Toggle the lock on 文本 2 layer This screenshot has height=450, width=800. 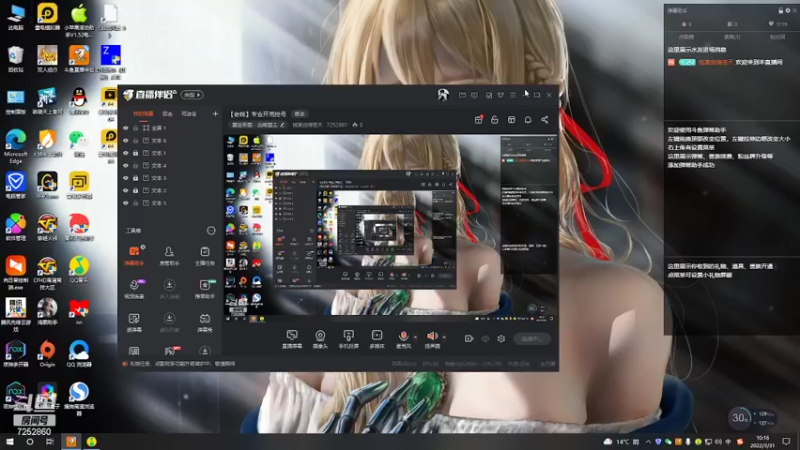(x=136, y=190)
